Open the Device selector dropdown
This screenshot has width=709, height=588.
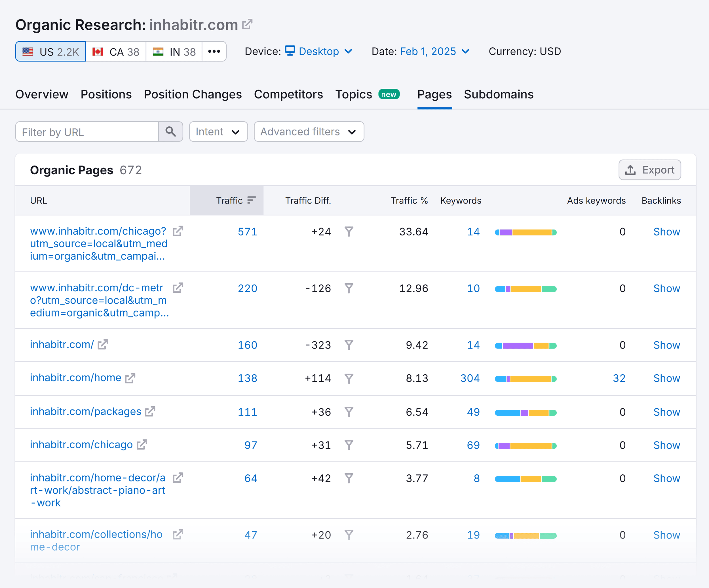click(x=319, y=51)
